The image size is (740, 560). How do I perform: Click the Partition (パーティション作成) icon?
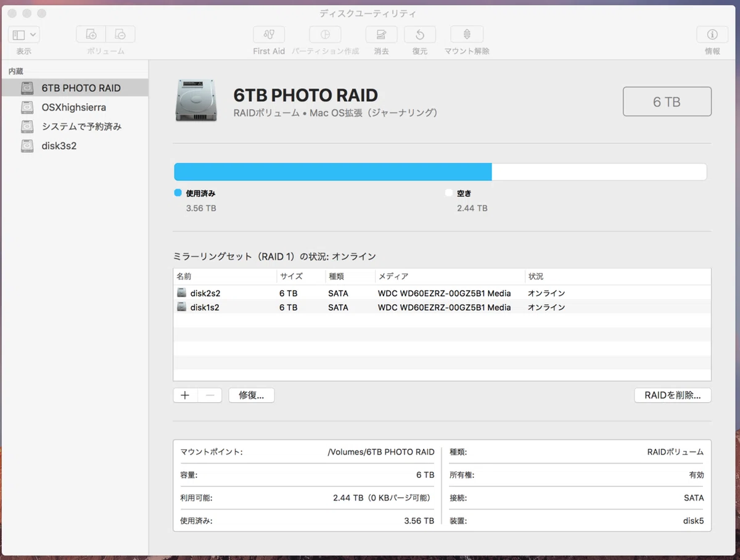(x=325, y=35)
